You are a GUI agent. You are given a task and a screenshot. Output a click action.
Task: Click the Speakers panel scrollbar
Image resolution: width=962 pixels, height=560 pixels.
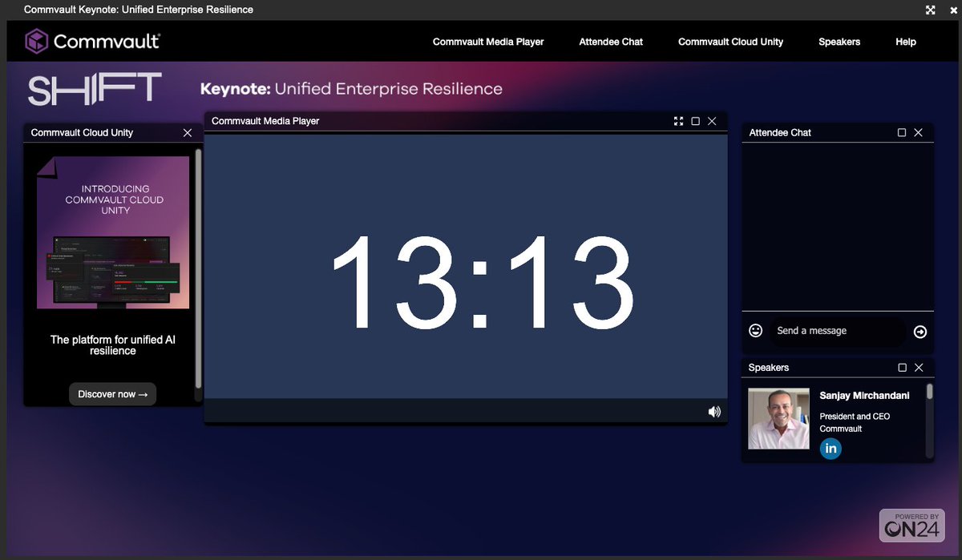930,391
